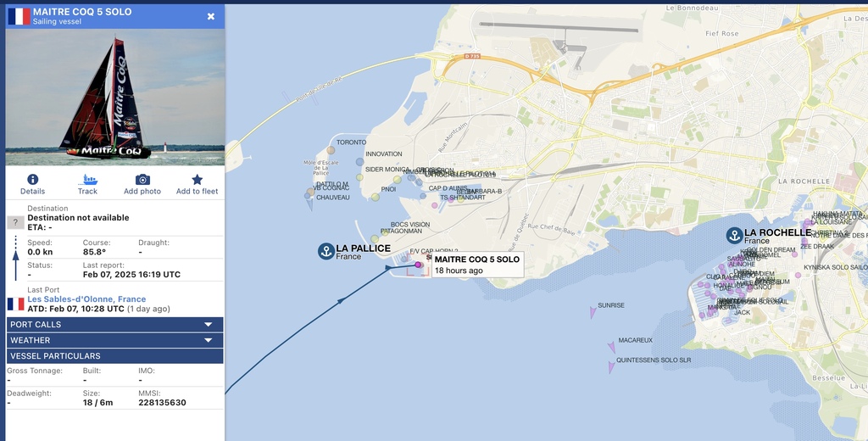Select the La Rochelle port anchor icon

pos(735,236)
